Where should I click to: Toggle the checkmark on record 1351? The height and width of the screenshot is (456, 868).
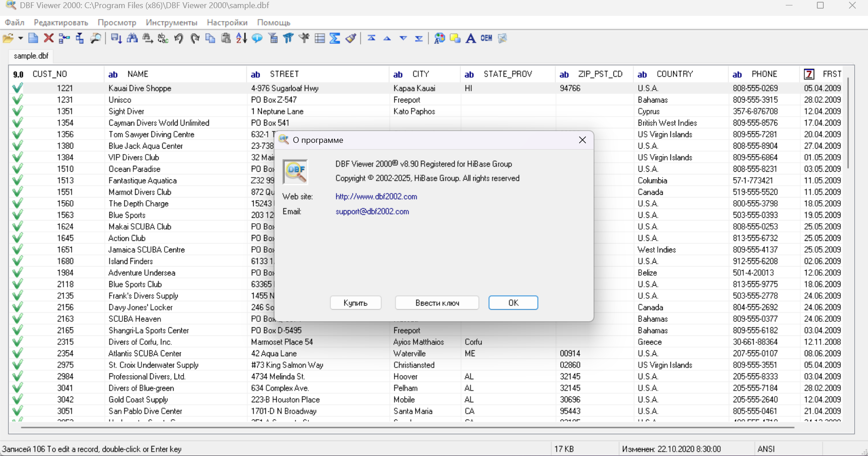(x=17, y=111)
